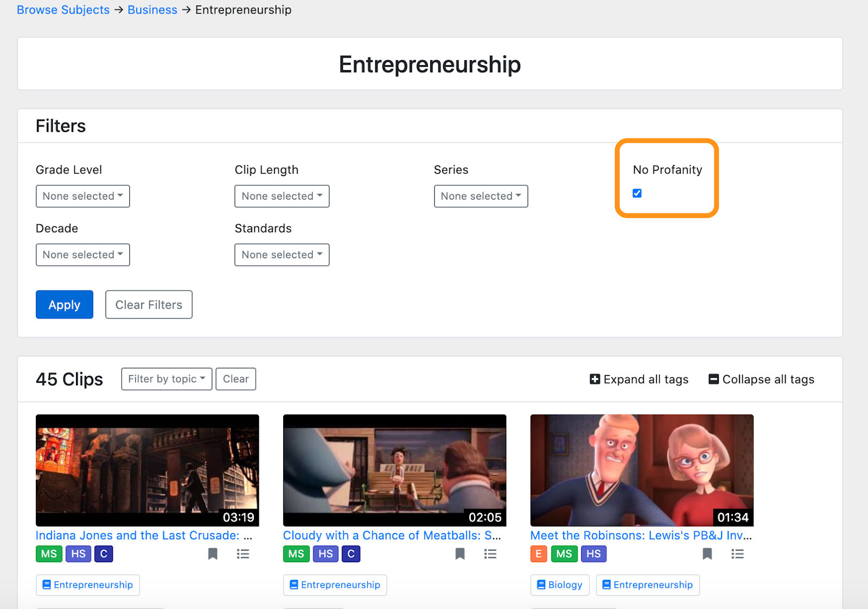This screenshot has width=868, height=609.
Task: Click the Apply filters button
Action: (65, 304)
